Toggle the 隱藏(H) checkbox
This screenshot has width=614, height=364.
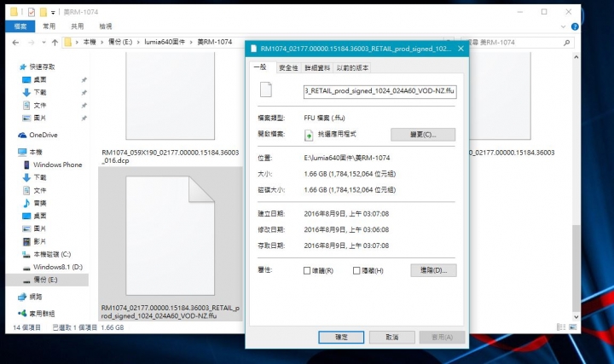pyautogui.click(x=356, y=270)
